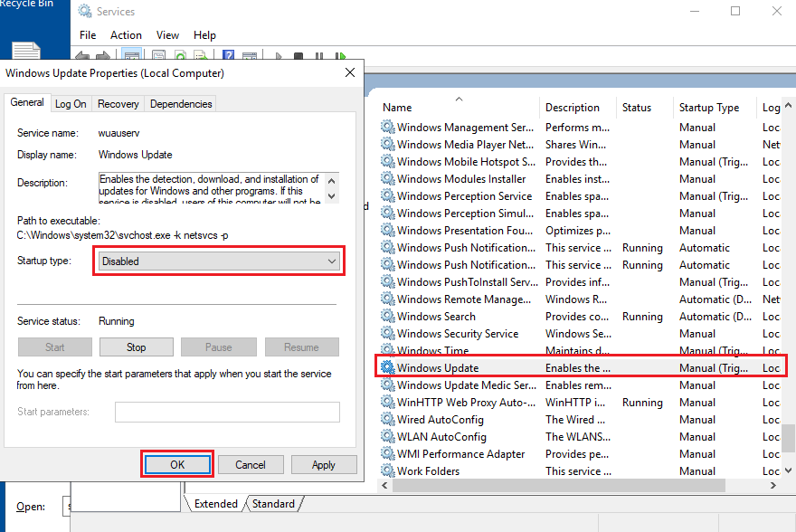Image resolution: width=796 pixels, height=532 pixels.
Task: Click the gear icon beside WLAN AutoConfig
Action: [388, 436]
